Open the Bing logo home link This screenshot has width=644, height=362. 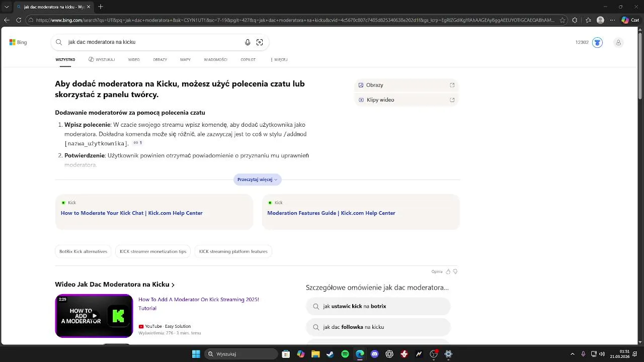tap(18, 42)
